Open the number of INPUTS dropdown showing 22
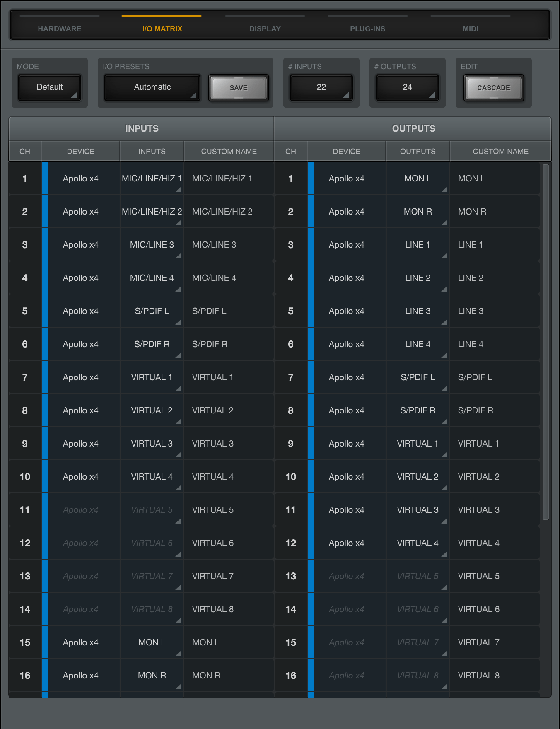560x729 pixels. (321, 87)
